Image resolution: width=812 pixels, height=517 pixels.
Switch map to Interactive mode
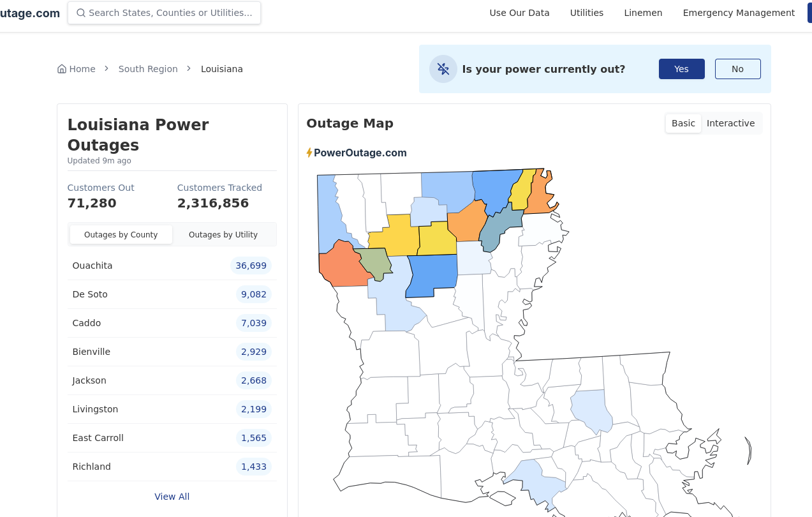point(730,123)
